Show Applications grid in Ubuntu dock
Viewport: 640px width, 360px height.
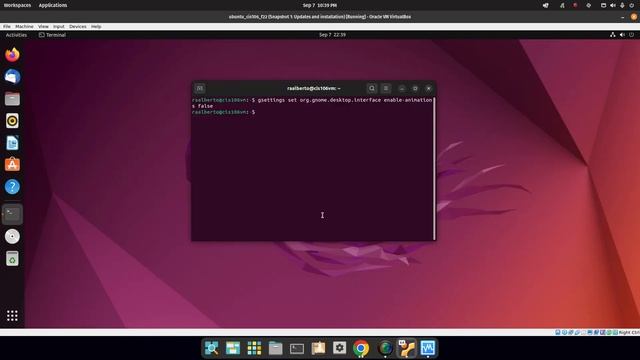(12, 315)
